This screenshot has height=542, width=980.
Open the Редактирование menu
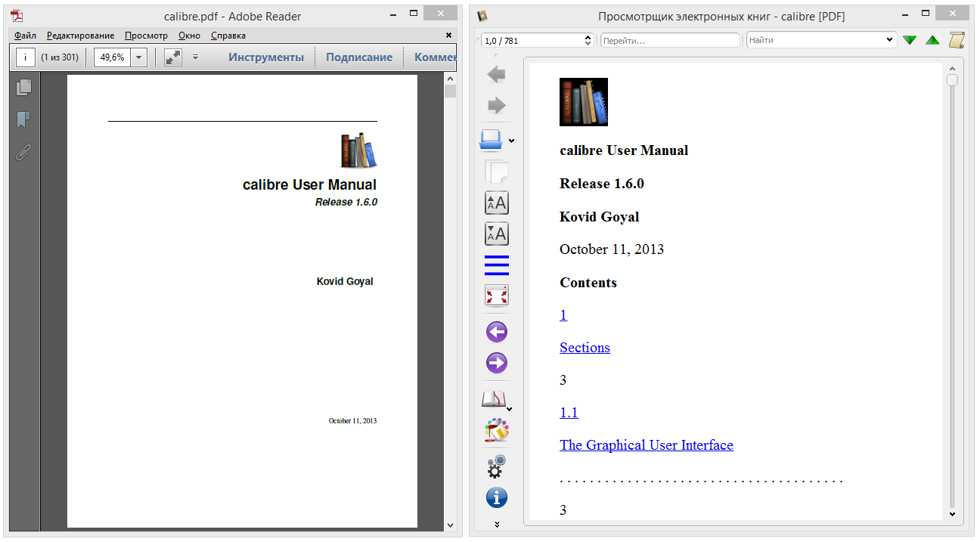pos(81,36)
